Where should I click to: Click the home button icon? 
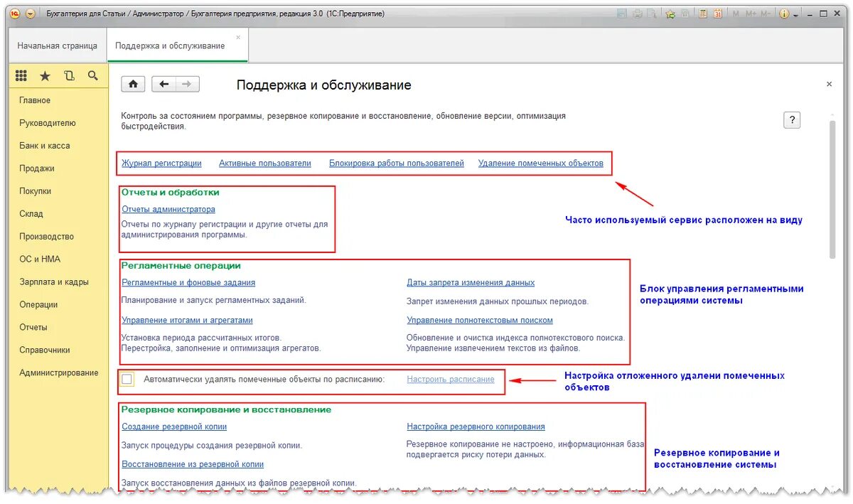[x=133, y=85]
